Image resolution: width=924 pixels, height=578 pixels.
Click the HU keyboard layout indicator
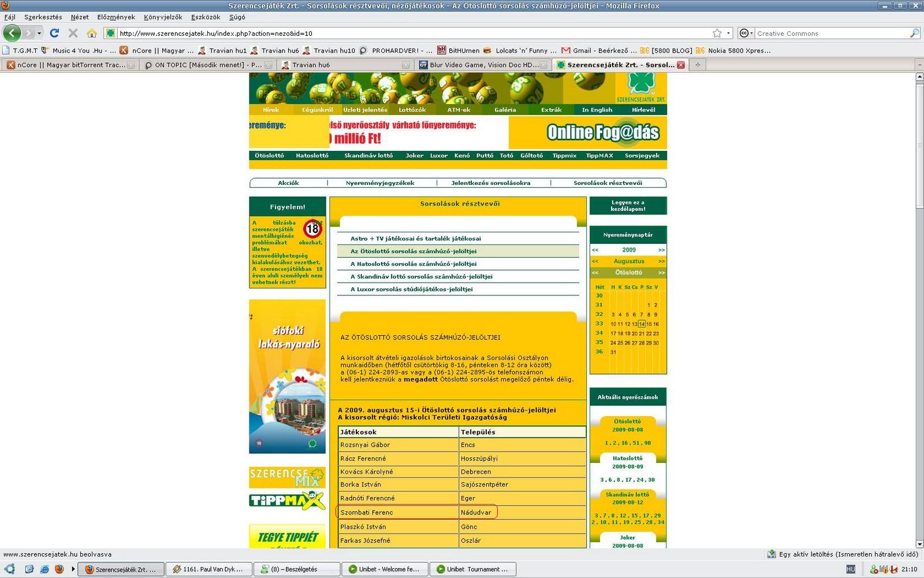[x=850, y=569]
